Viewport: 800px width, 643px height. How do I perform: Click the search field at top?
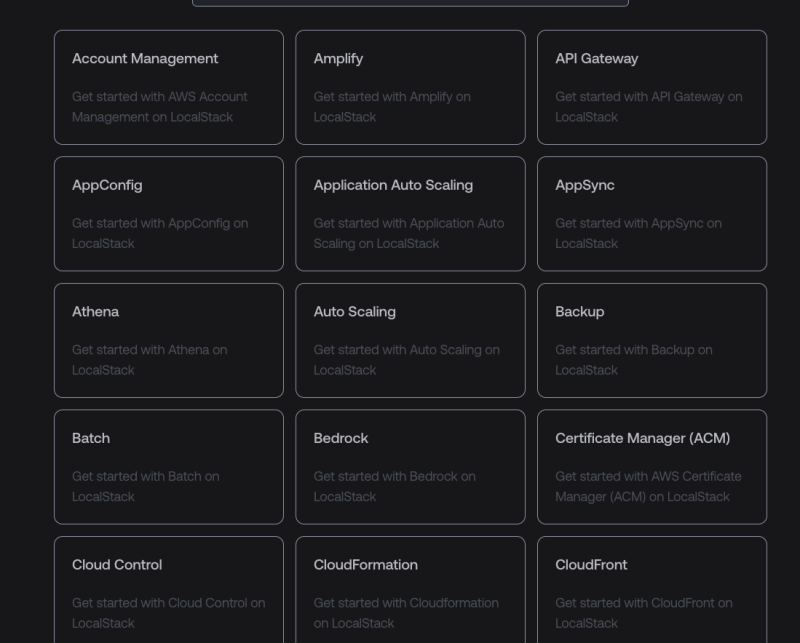tap(410, 3)
